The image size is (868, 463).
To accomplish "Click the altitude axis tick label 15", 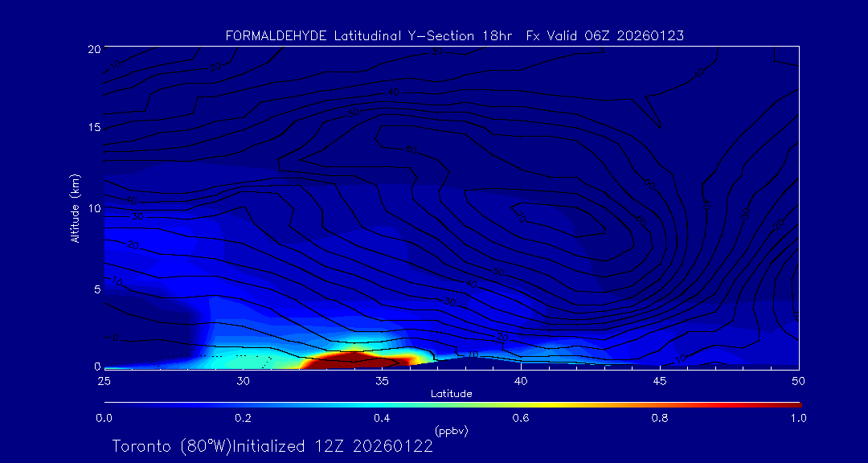I will click(x=93, y=128).
